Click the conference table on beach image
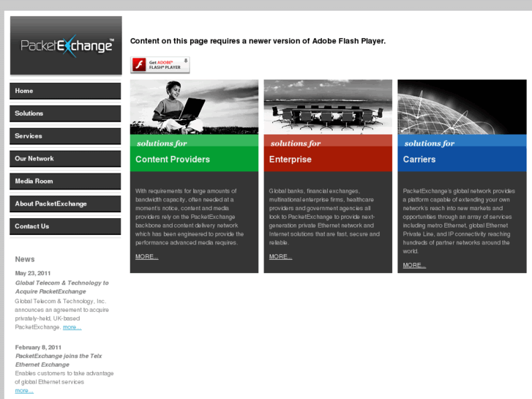 328,107
